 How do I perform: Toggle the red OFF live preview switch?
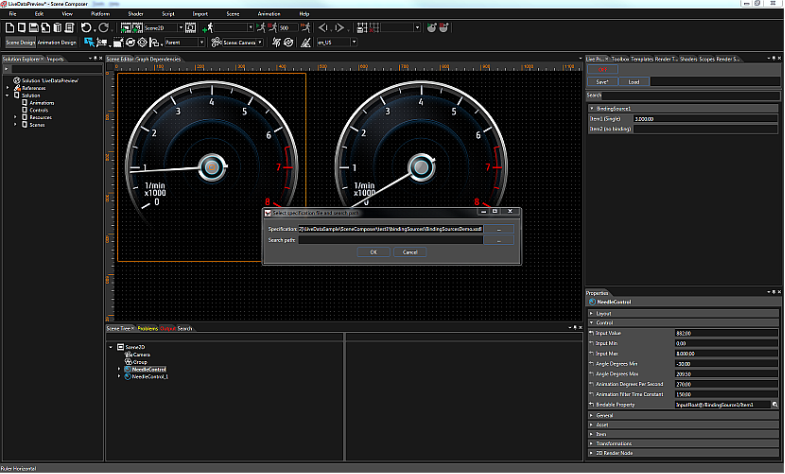click(602, 70)
